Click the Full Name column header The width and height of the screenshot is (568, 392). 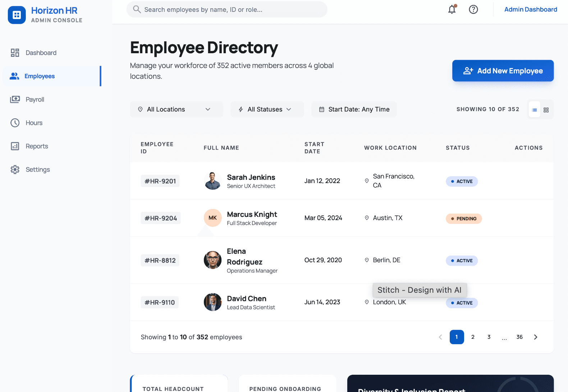click(x=221, y=148)
